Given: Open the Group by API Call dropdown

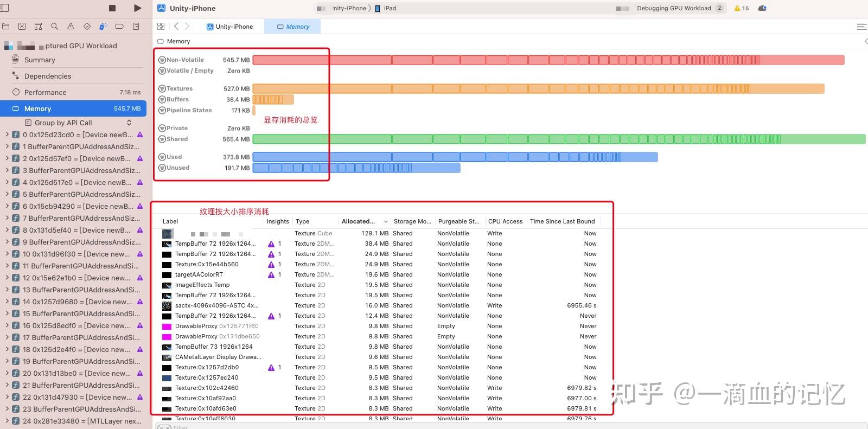Looking at the screenshot, I should [x=78, y=123].
